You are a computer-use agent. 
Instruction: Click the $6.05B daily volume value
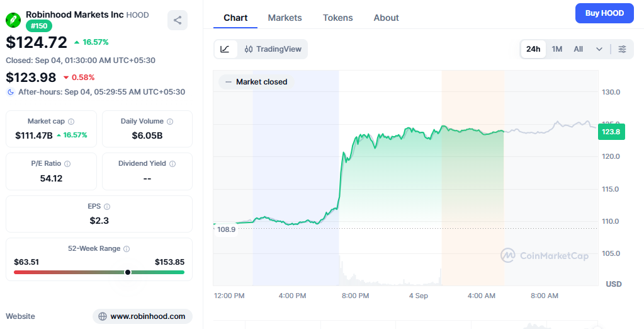click(147, 136)
